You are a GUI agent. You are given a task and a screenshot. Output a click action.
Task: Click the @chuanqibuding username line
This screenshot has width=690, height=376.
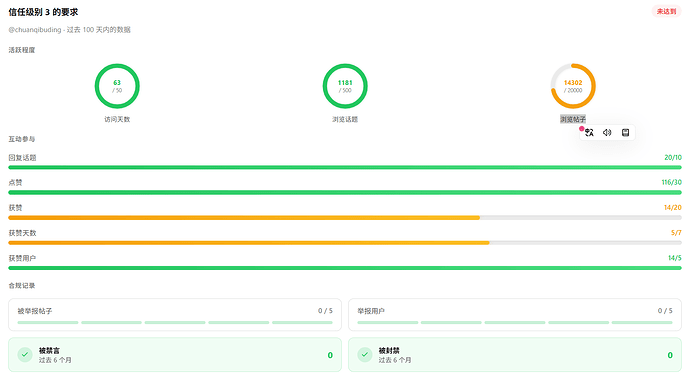point(70,30)
